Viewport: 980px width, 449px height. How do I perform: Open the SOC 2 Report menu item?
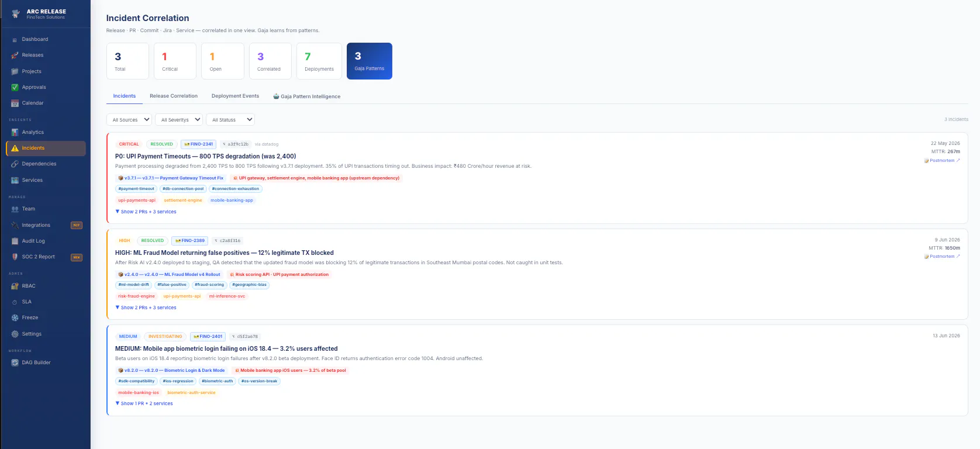pos(46,257)
